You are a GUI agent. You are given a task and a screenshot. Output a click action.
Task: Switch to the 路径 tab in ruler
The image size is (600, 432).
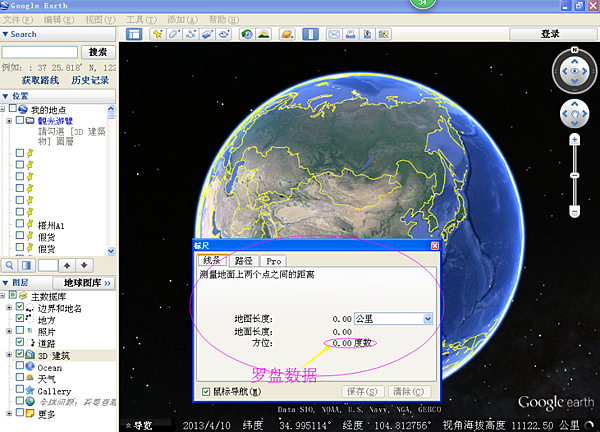tap(244, 261)
